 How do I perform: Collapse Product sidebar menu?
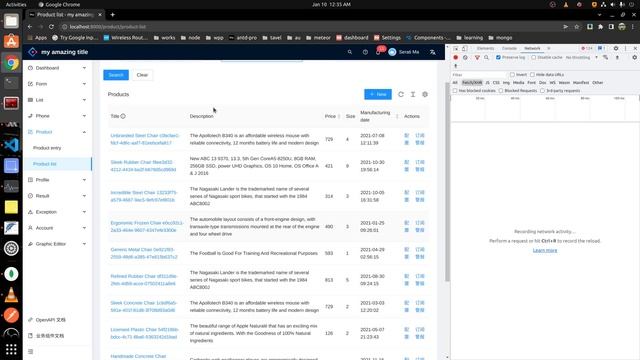pyautogui.click(x=58, y=132)
